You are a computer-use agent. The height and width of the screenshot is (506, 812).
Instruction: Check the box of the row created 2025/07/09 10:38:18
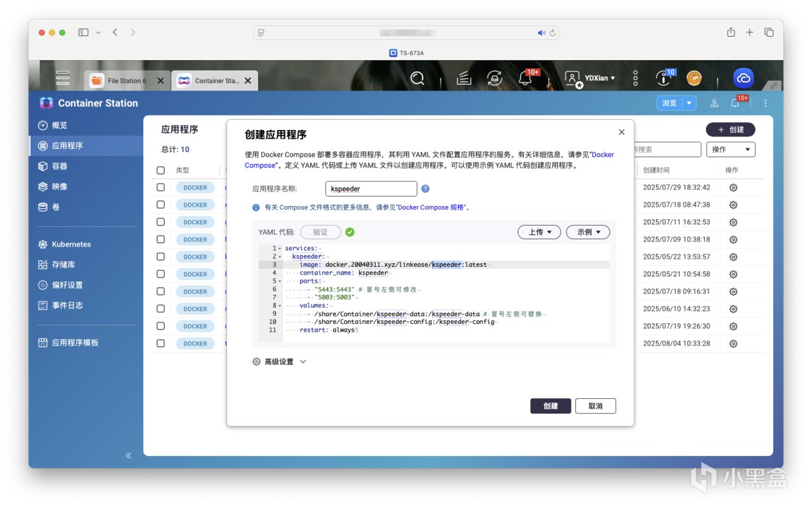[160, 239]
